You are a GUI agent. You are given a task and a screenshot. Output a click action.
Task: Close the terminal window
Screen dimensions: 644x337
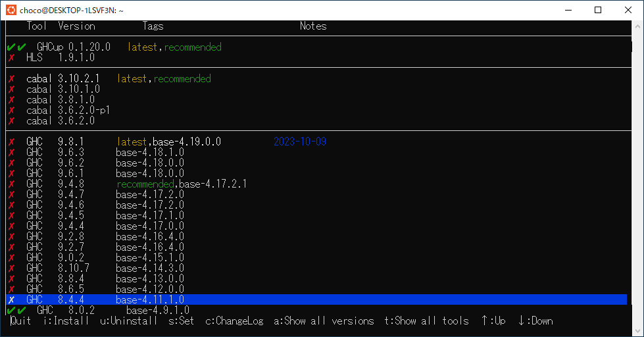[628, 10]
